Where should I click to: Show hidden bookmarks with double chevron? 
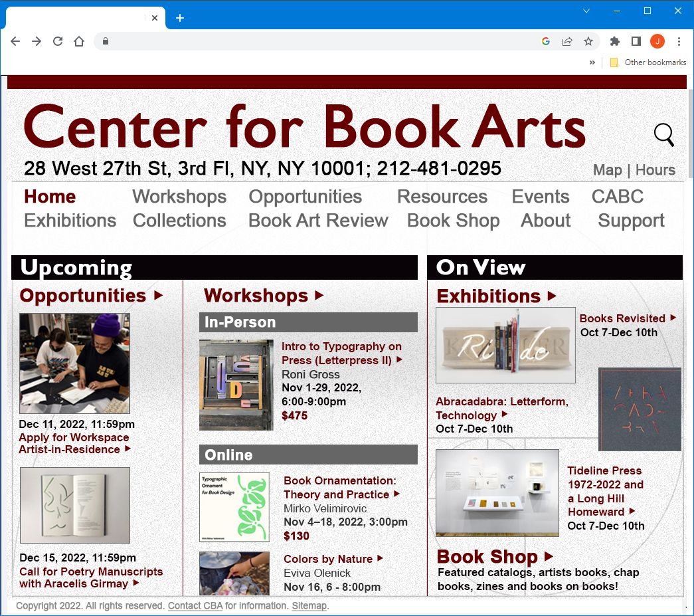point(592,62)
